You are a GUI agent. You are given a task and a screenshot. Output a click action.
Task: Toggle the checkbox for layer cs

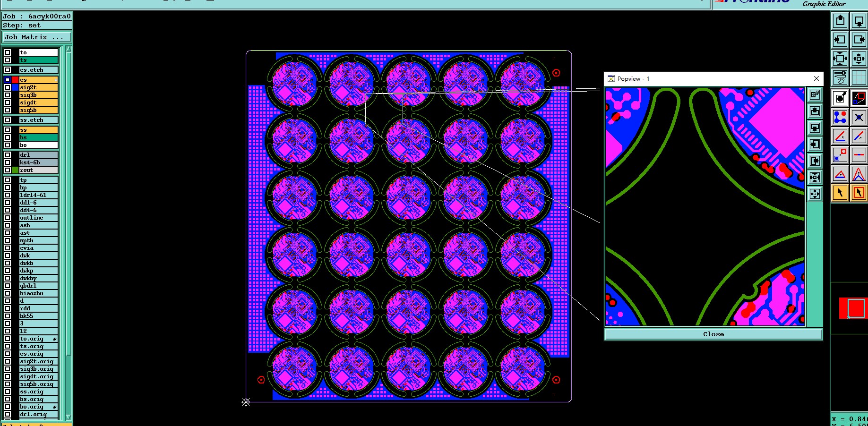[8, 80]
